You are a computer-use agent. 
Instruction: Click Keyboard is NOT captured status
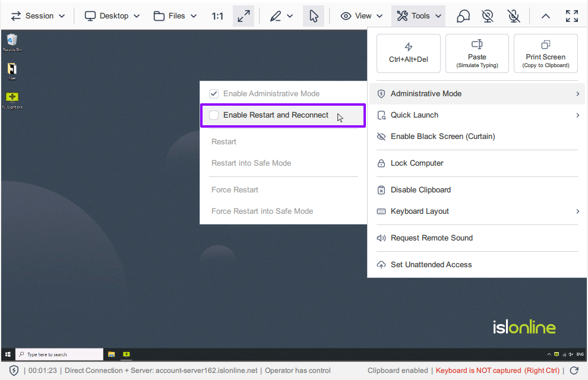(x=497, y=370)
